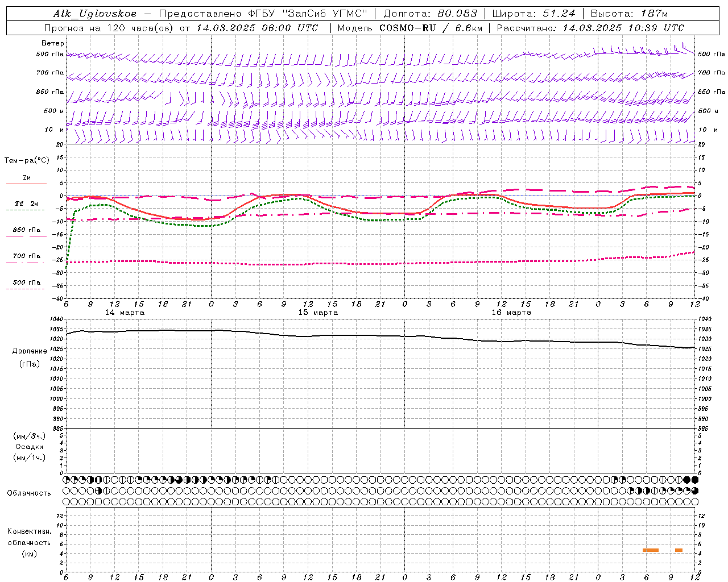Click the Ветер wind panel label
Image resolution: width=728 pixels, height=582 pixels.
coord(52,43)
